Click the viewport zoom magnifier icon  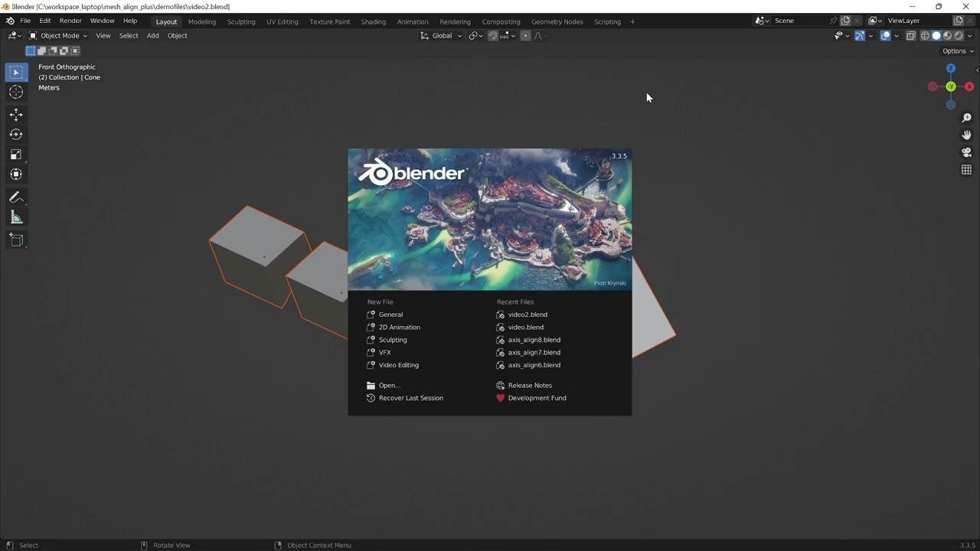[x=966, y=118]
